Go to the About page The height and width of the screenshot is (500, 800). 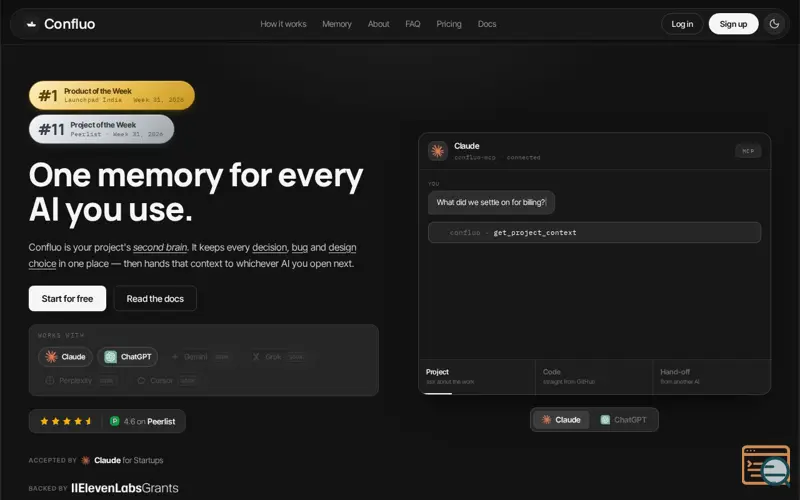click(379, 24)
